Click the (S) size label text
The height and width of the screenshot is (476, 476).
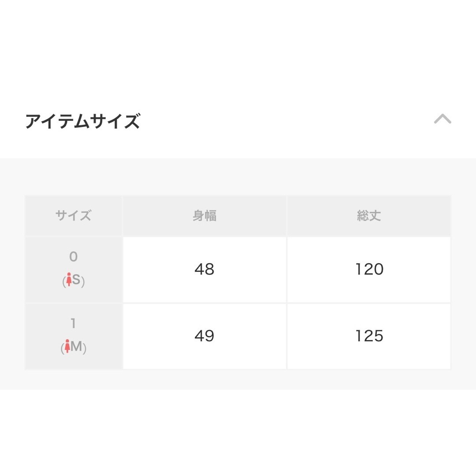pyautogui.click(x=74, y=280)
